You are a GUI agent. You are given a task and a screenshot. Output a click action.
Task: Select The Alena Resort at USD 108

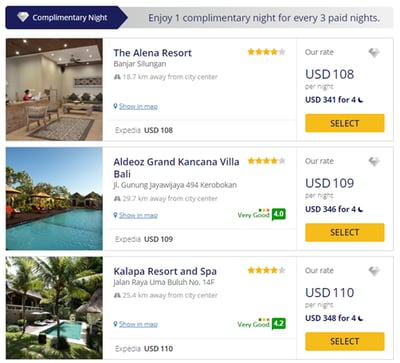(345, 123)
